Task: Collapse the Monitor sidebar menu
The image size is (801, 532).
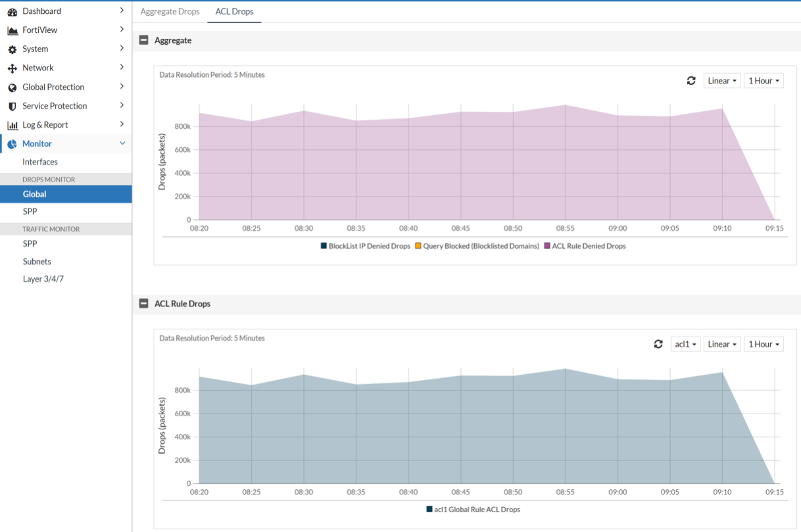Action: coord(121,143)
